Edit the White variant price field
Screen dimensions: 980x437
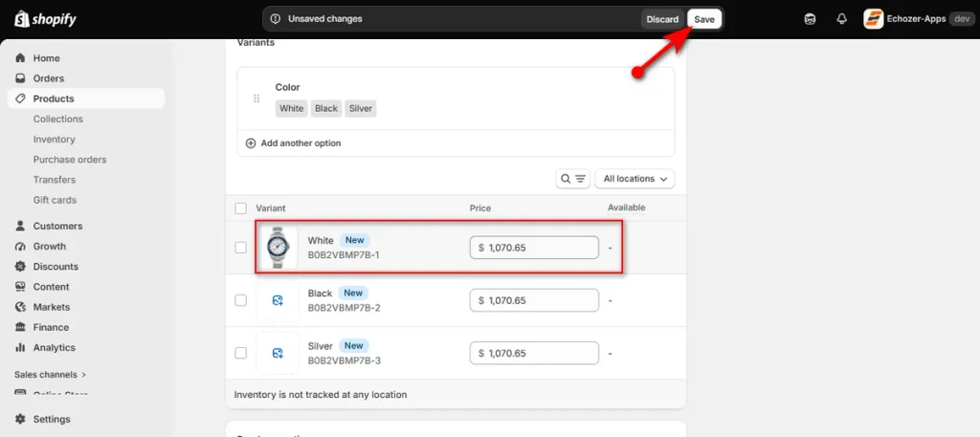[534, 248]
